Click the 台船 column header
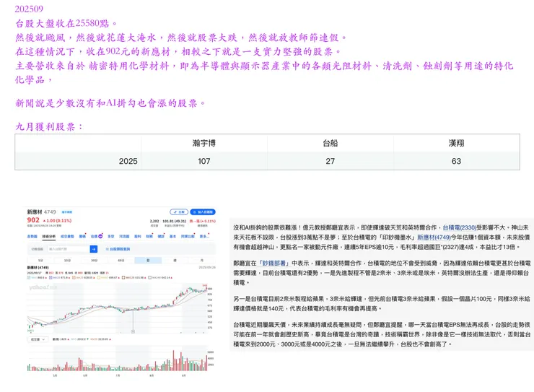 point(331,143)
